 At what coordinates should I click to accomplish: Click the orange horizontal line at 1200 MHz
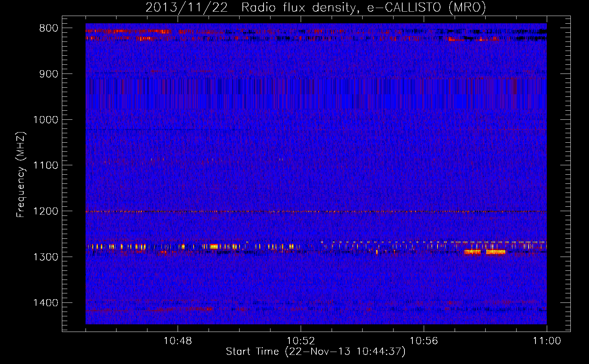tap(316, 211)
